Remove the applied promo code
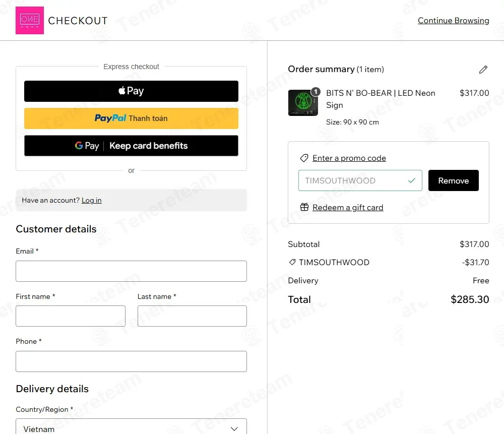 [453, 180]
